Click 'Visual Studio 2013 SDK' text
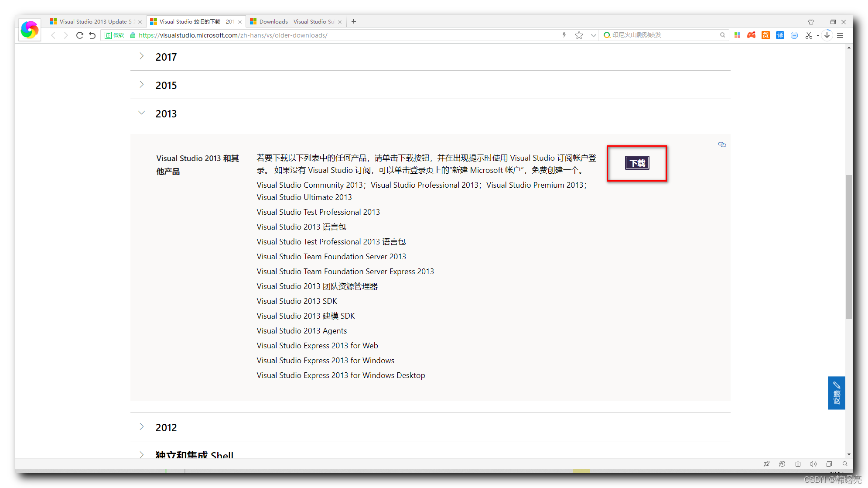The height and width of the screenshot is (488, 868). click(297, 301)
